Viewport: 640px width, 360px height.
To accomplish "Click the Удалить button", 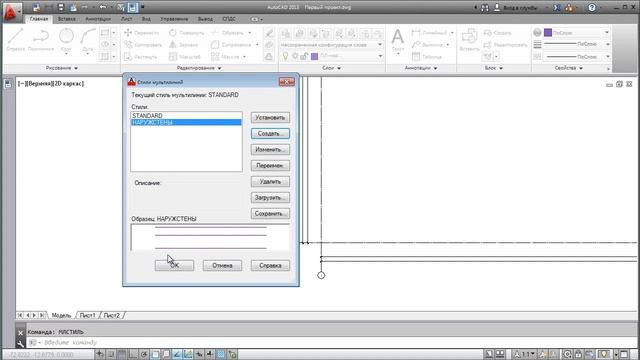I will (270, 182).
